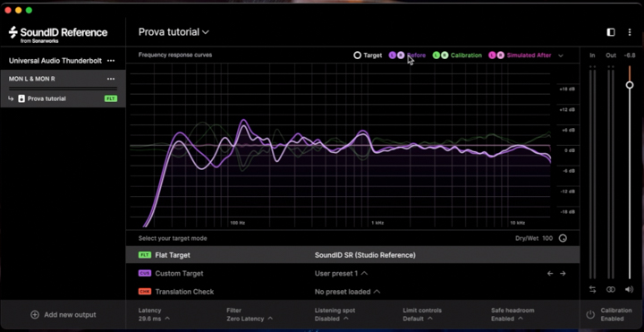Toggle the sidebar panel layout icon

point(611,32)
